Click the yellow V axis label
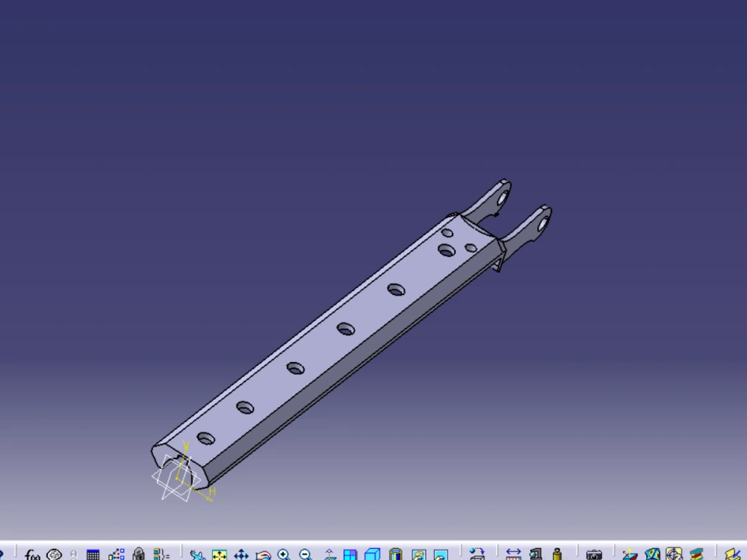 [186, 446]
